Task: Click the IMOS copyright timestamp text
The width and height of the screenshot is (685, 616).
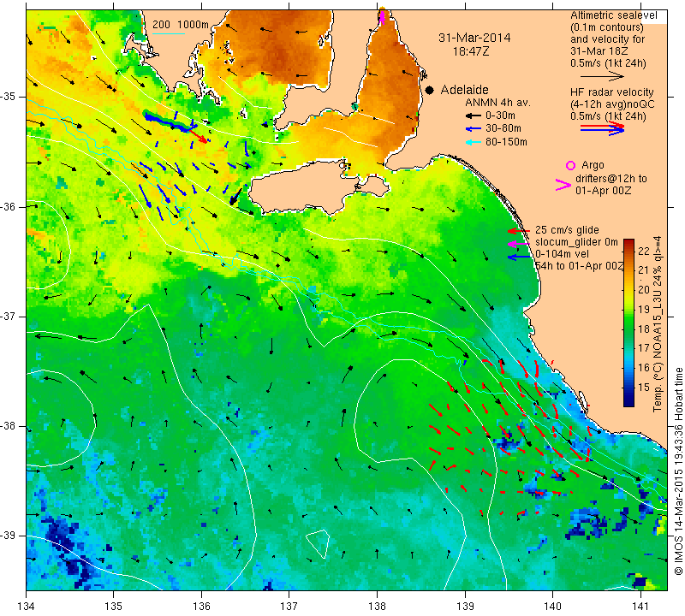Action: [x=678, y=471]
